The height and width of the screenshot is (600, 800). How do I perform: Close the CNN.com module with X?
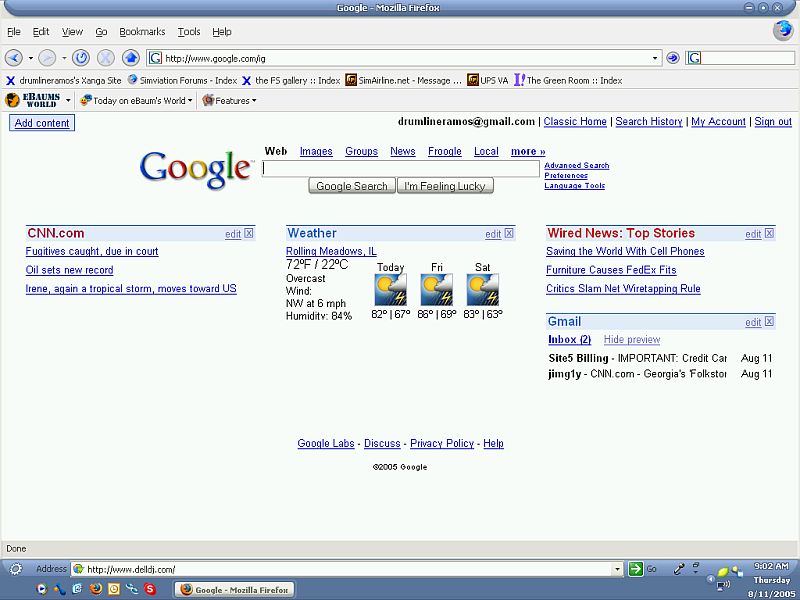coord(249,234)
